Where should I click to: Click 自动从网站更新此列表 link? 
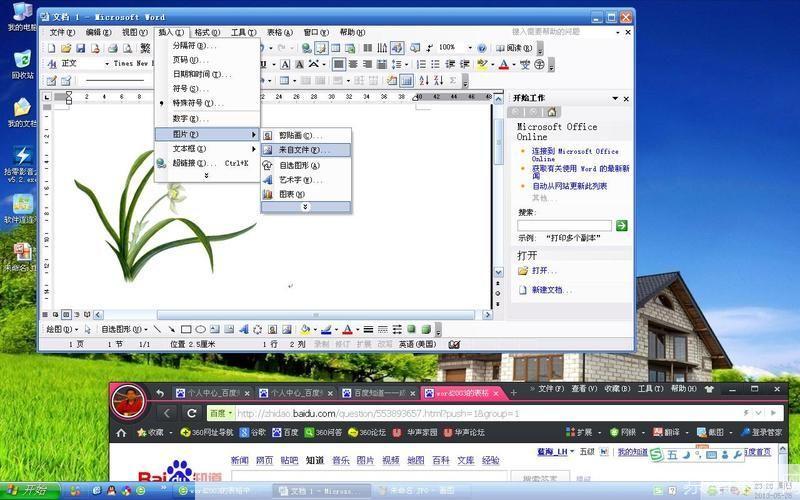[570, 186]
